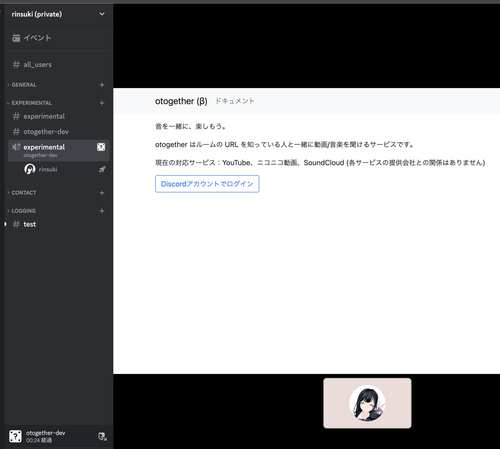
Task: Click the activity icon on experimental voice channel
Action: coord(101,147)
